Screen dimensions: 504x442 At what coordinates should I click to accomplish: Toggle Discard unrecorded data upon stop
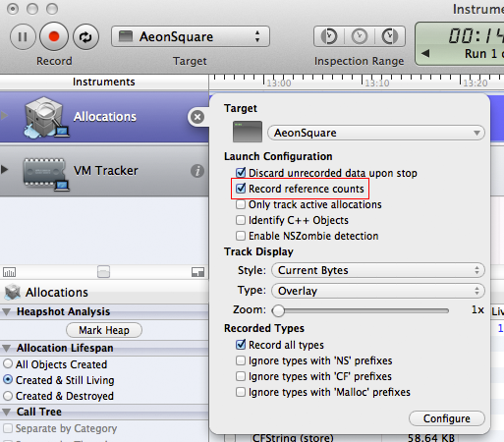click(x=241, y=173)
